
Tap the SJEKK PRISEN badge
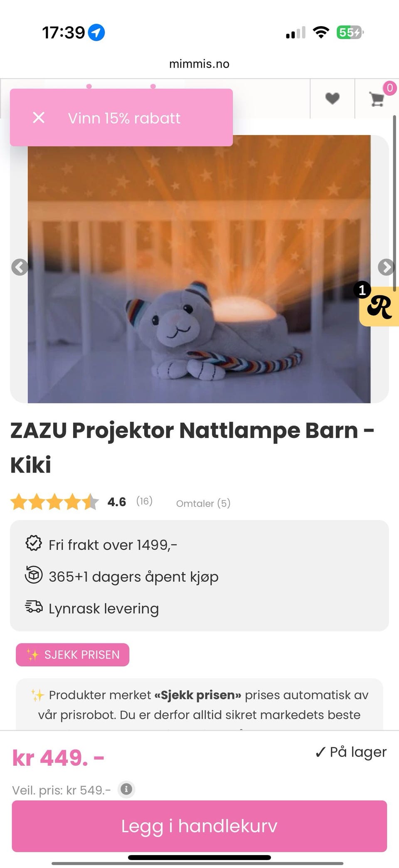(x=73, y=655)
